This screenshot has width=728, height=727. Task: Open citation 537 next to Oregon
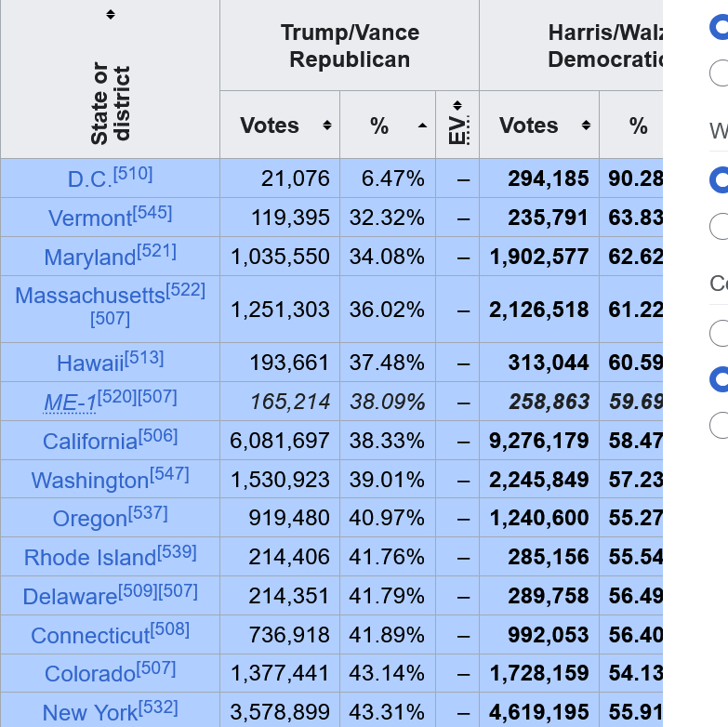148,513
